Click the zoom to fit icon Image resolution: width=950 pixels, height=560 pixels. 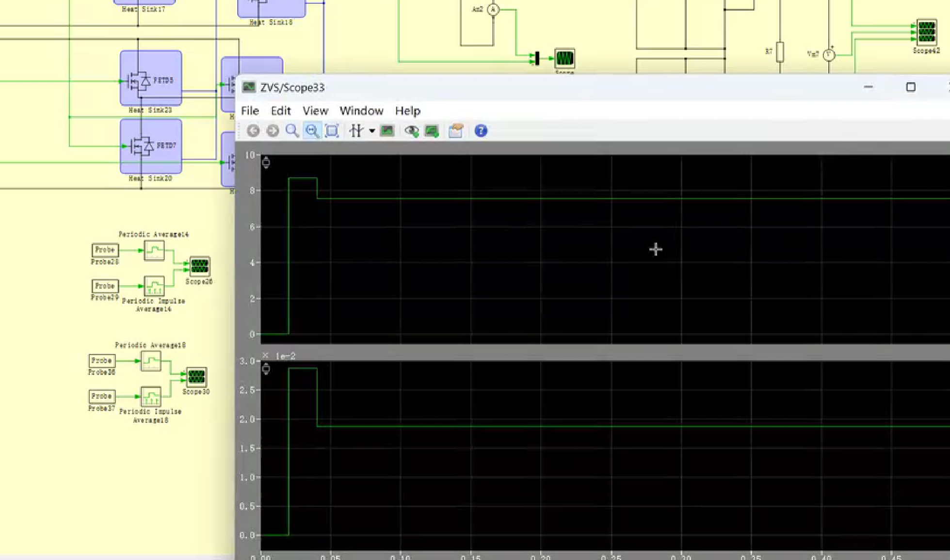(x=332, y=131)
